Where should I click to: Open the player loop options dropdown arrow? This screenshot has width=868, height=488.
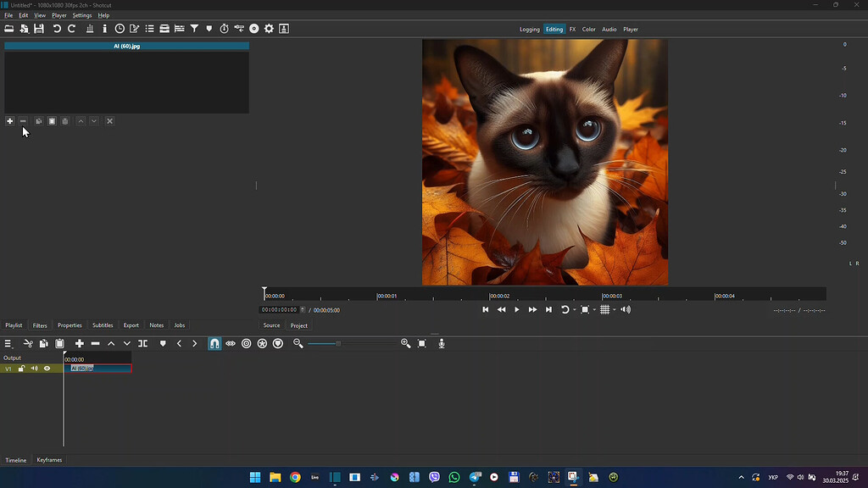(575, 310)
